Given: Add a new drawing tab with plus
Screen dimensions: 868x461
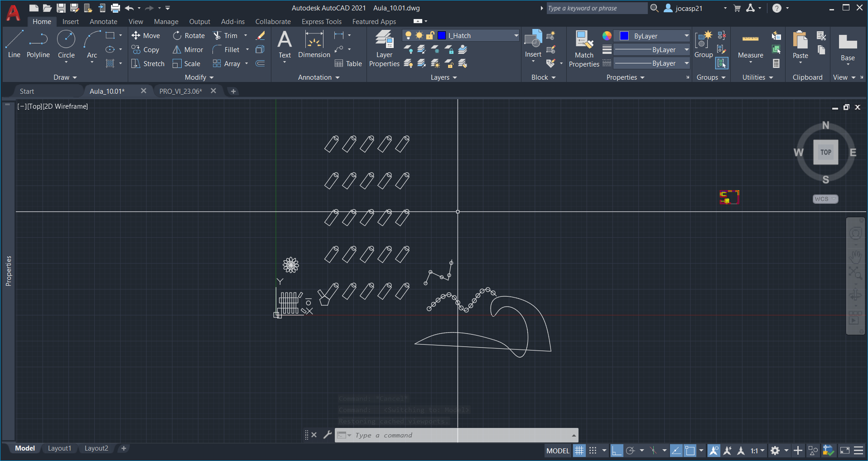Looking at the screenshot, I should point(233,91).
